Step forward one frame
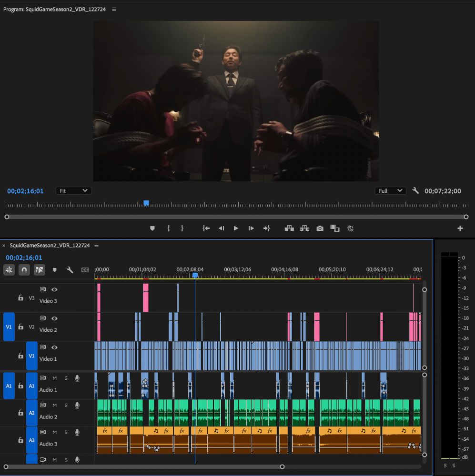Screen dimensions: 475x476 pyautogui.click(x=251, y=228)
